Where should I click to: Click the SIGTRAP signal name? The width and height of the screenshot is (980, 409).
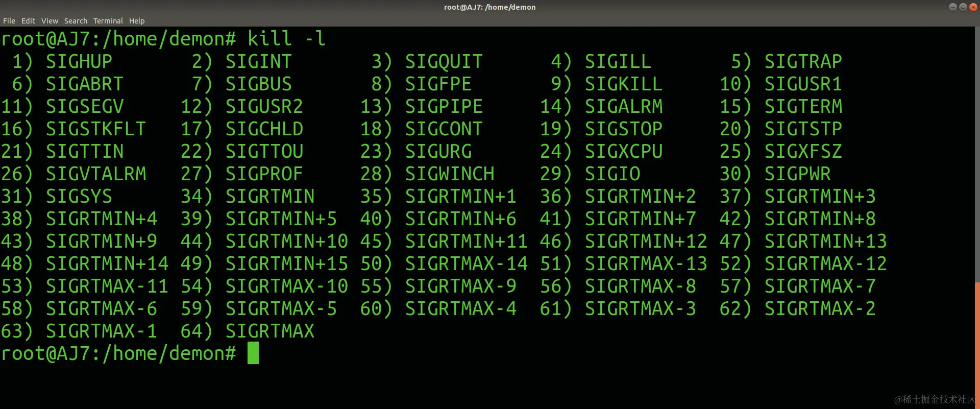803,61
